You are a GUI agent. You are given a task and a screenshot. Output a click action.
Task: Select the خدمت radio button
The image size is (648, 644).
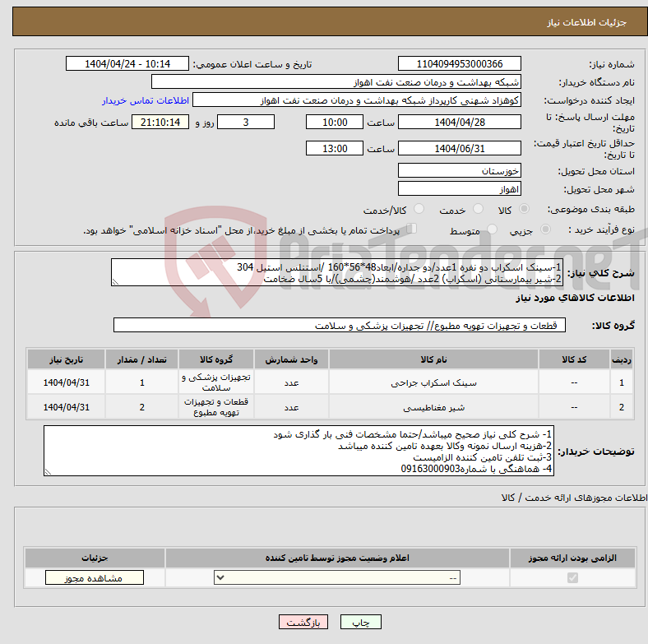(478, 209)
